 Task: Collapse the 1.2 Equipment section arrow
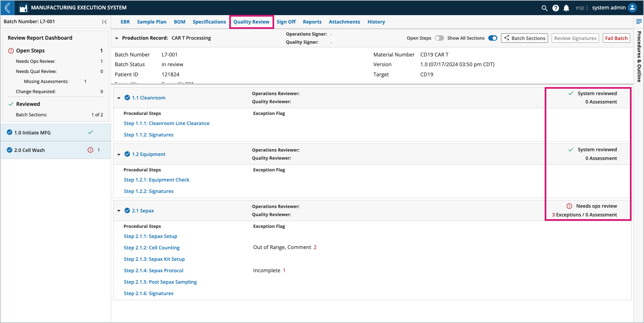(x=119, y=155)
